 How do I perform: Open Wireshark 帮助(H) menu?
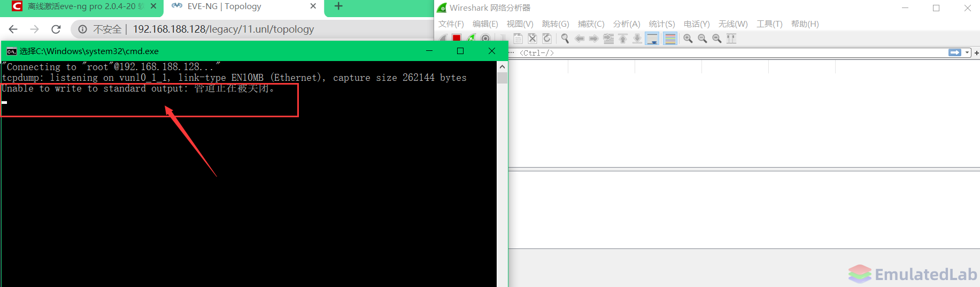pos(805,24)
